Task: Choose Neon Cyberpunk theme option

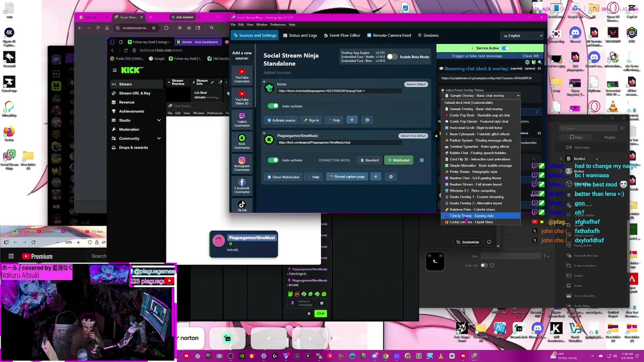Action: pyautogui.click(x=481, y=134)
